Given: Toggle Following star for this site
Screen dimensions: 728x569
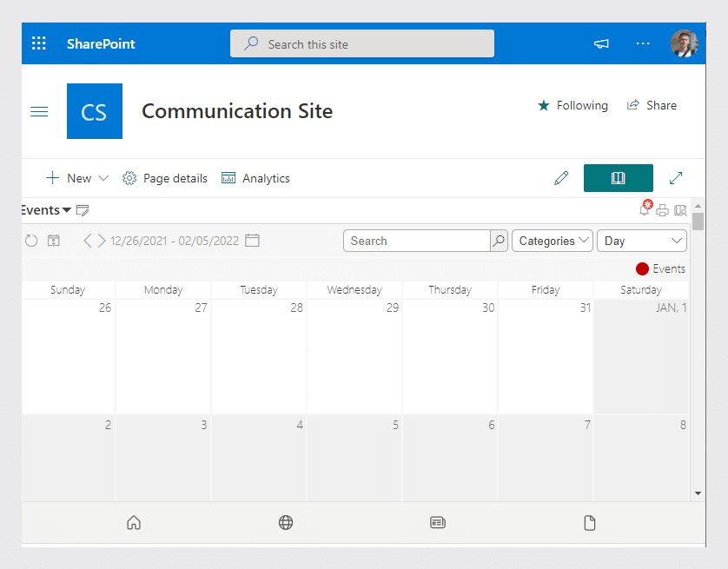Looking at the screenshot, I should (572, 105).
